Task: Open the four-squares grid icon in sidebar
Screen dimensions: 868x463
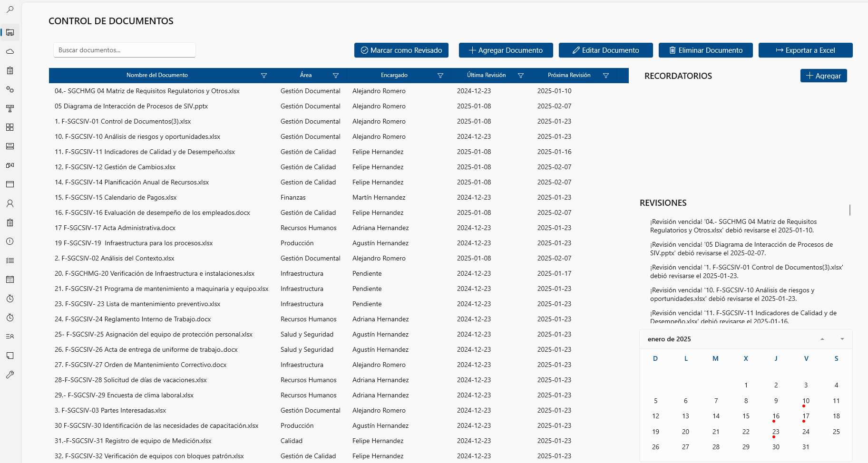Action: pos(10,127)
